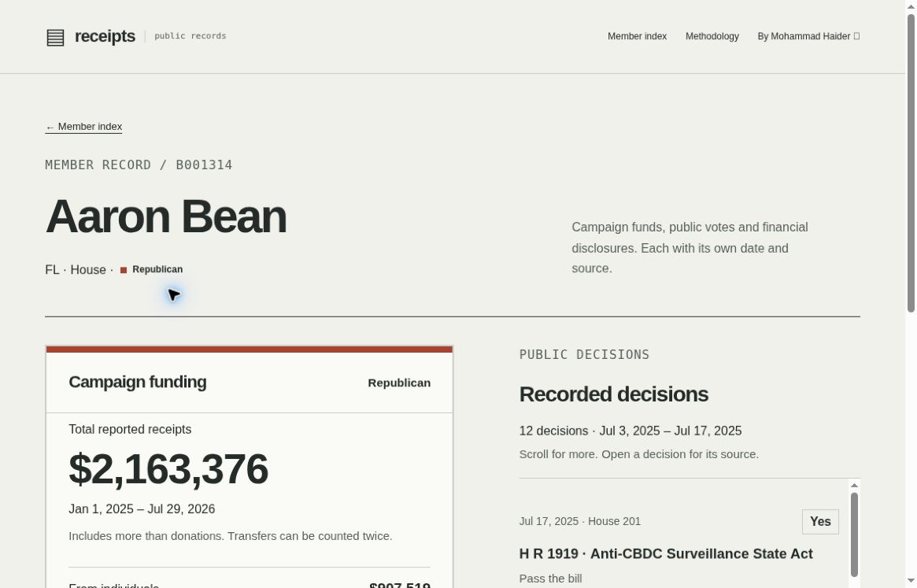Go back via ← Member index link

coord(83,127)
